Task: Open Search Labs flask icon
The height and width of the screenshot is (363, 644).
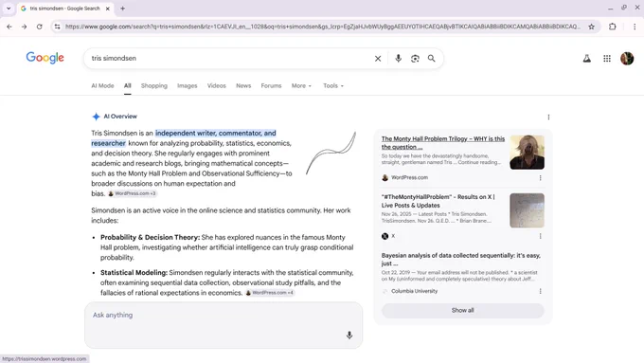Action: click(587, 59)
